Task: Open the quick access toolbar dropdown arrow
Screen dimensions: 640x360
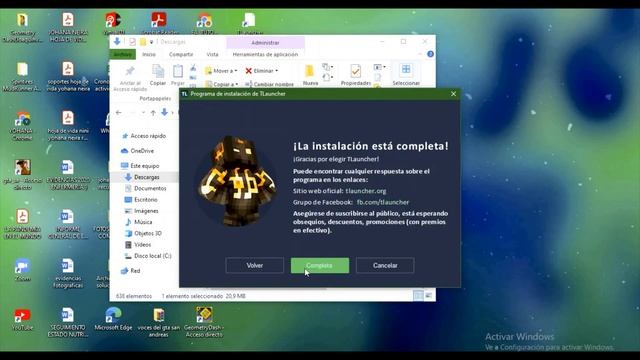Action: [151, 42]
